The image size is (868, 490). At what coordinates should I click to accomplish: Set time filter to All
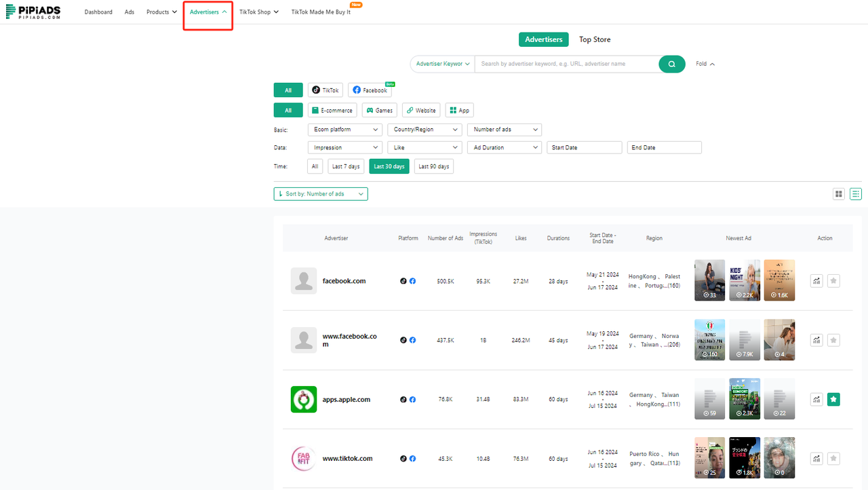[315, 166]
